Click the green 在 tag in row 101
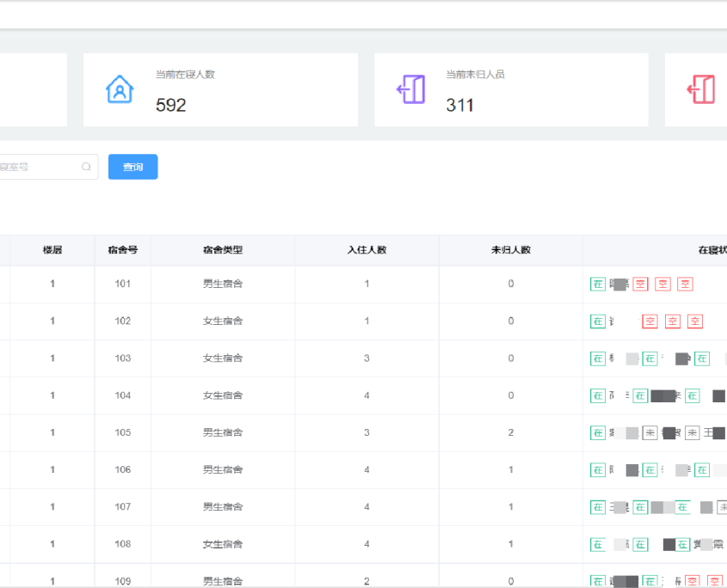The height and width of the screenshot is (588, 727). 598,284
